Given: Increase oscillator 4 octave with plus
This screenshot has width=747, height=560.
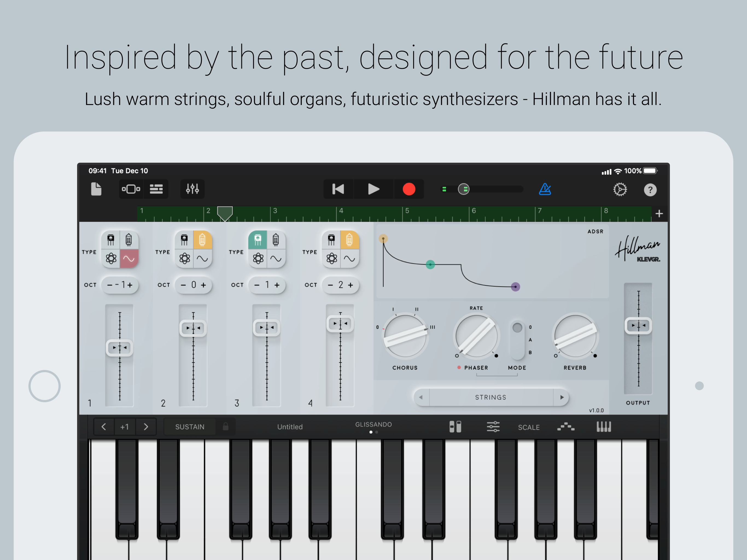Looking at the screenshot, I should click(351, 285).
